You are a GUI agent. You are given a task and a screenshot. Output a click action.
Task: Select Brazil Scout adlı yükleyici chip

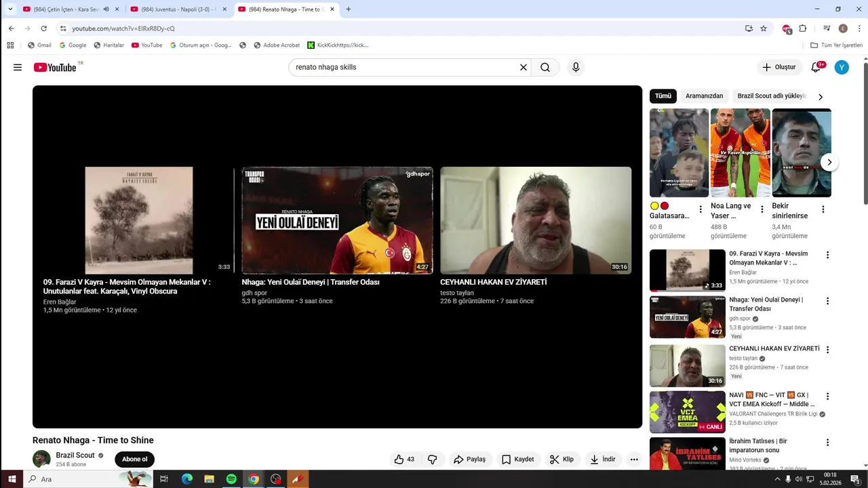pyautogui.click(x=772, y=96)
